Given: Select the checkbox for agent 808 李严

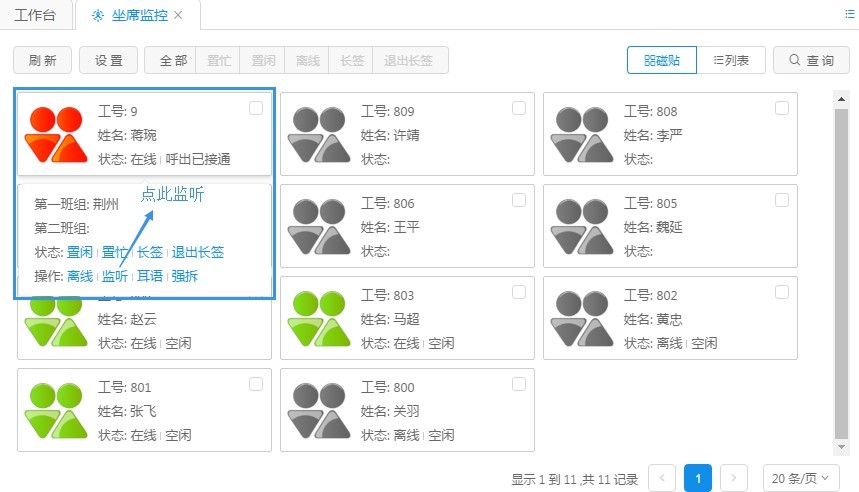Looking at the screenshot, I should tap(782, 108).
